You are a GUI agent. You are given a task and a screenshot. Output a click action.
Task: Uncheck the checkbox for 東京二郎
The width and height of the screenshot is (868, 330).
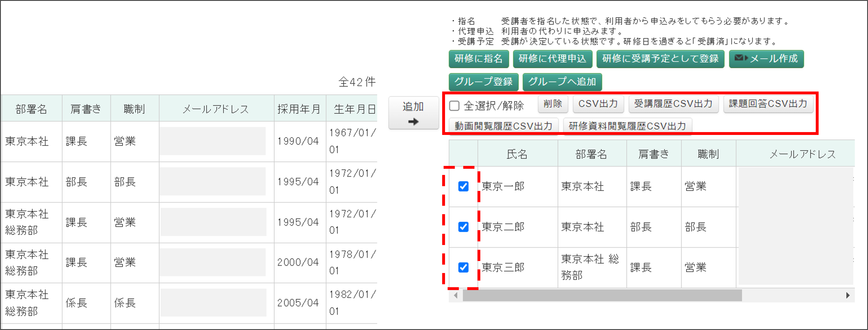tap(463, 227)
